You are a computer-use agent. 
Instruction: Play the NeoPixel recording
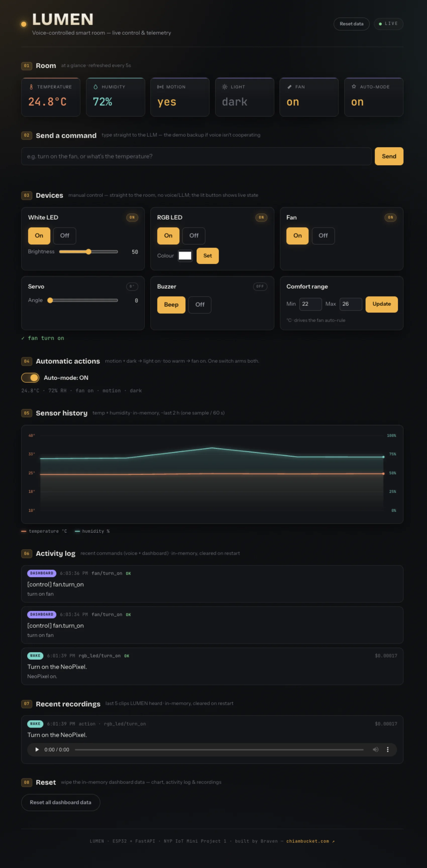tap(37, 749)
